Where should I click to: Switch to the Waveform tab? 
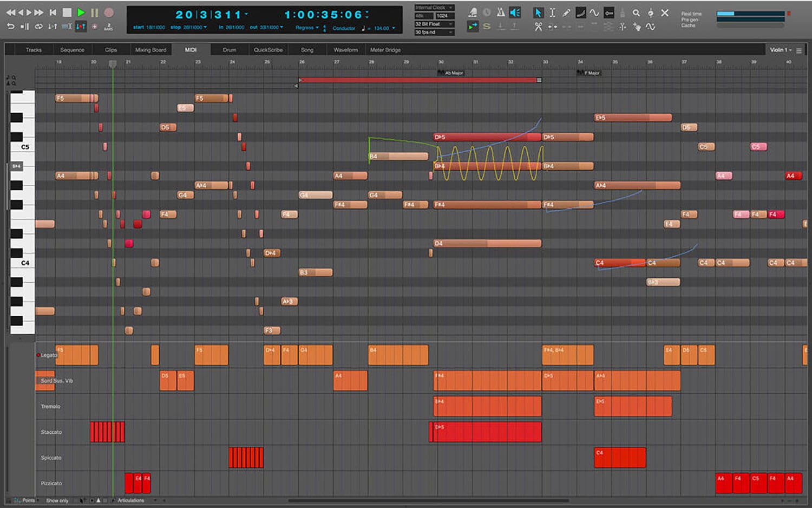click(x=345, y=50)
